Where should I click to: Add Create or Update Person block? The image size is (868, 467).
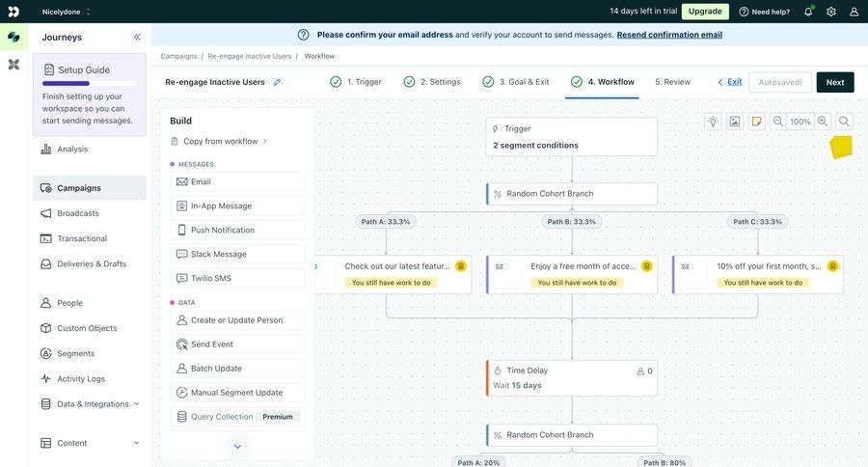pos(237,320)
